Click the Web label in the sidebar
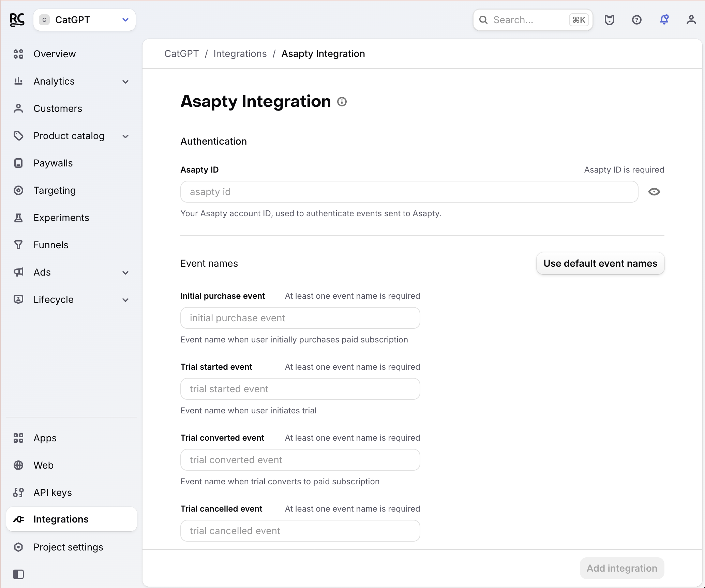 click(x=43, y=465)
